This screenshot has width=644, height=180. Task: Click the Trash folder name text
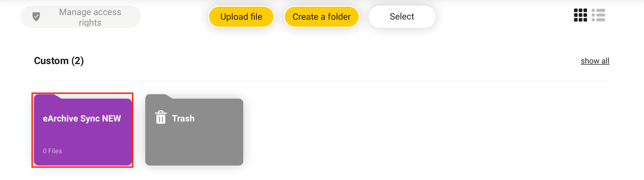[183, 118]
